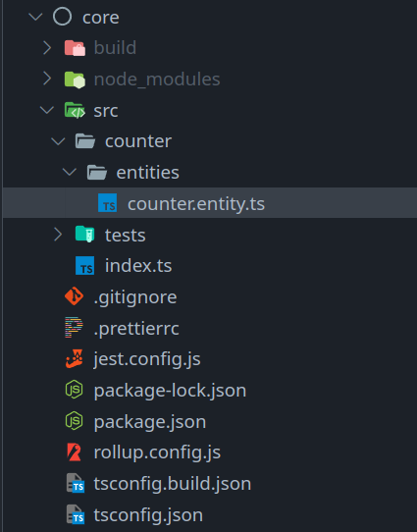Expand the node_modules folder chevron

click(47, 79)
